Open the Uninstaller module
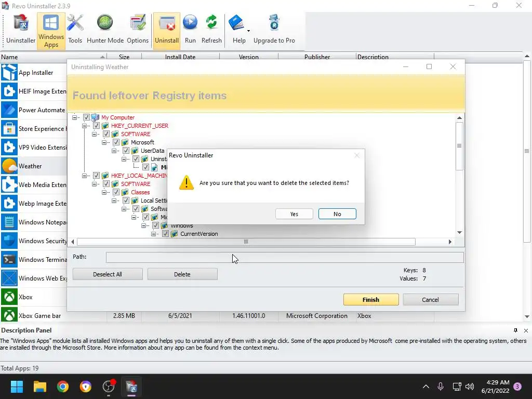 (21, 30)
